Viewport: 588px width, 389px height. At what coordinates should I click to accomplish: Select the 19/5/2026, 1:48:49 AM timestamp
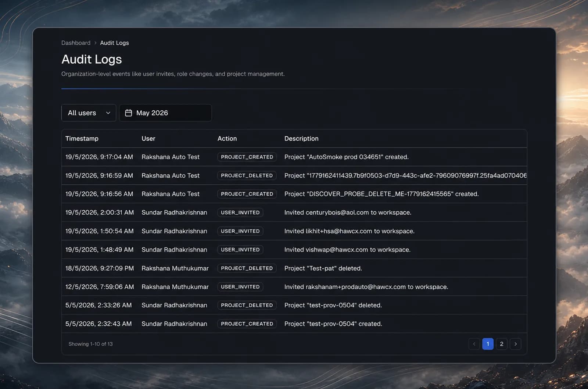pos(100,250)
